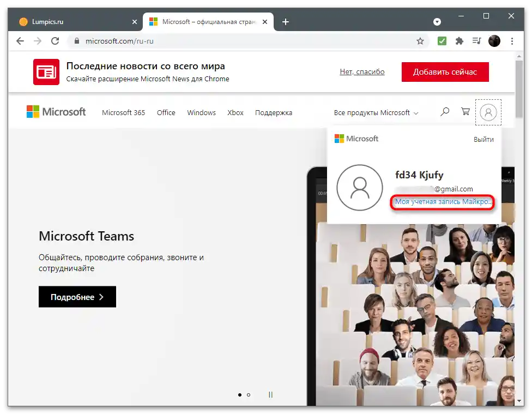Go back with the browser back arrow

(x=20, y=41)
